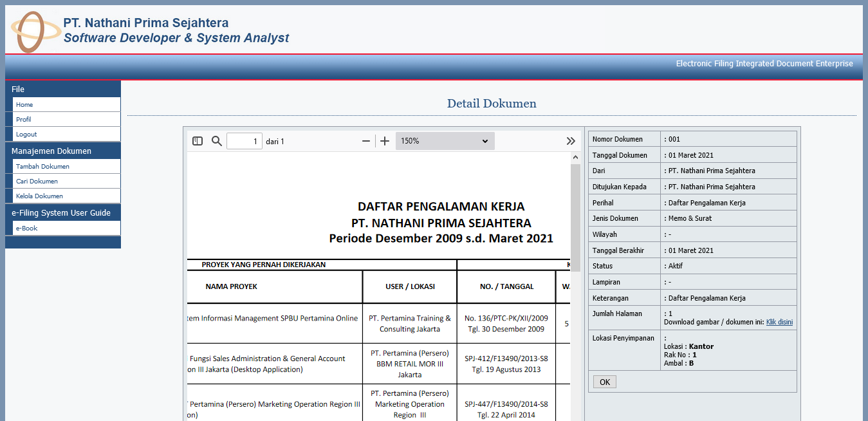Click the USER / LOKASI column header

click(x=410, y=286)
